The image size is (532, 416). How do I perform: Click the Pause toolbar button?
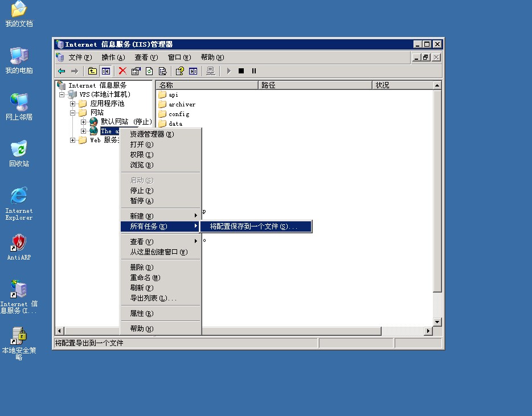(254, 71)
